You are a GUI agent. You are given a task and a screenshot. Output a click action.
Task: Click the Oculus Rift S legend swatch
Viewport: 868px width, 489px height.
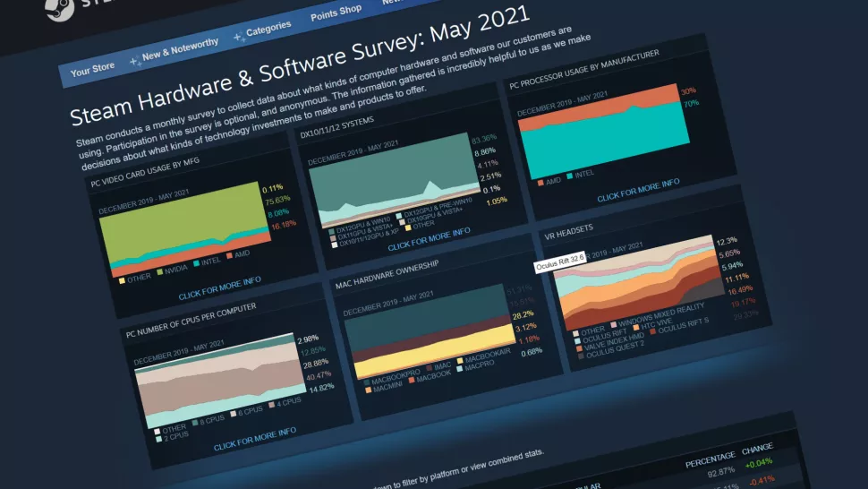653,331
